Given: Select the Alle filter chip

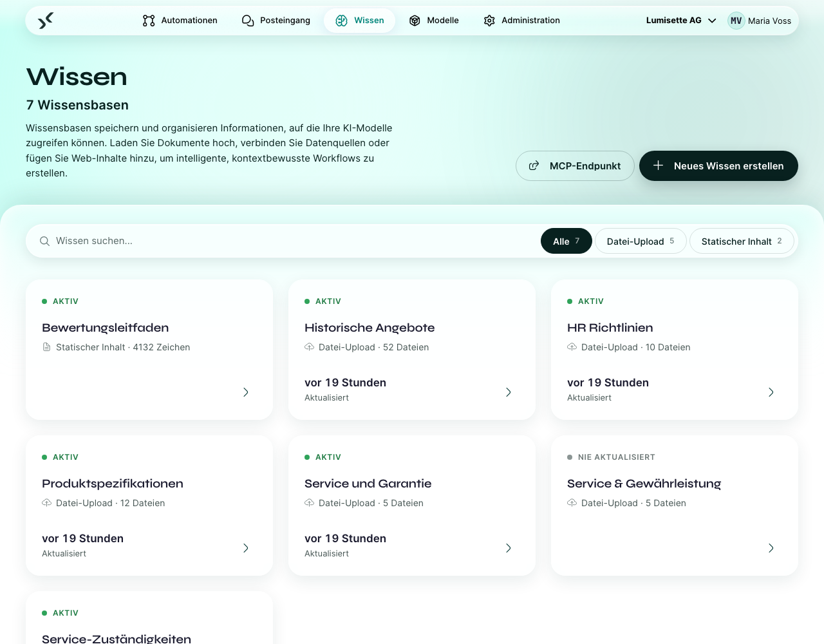Looking at the screenshot, I should pyautogui.click(x=566, y=241).
